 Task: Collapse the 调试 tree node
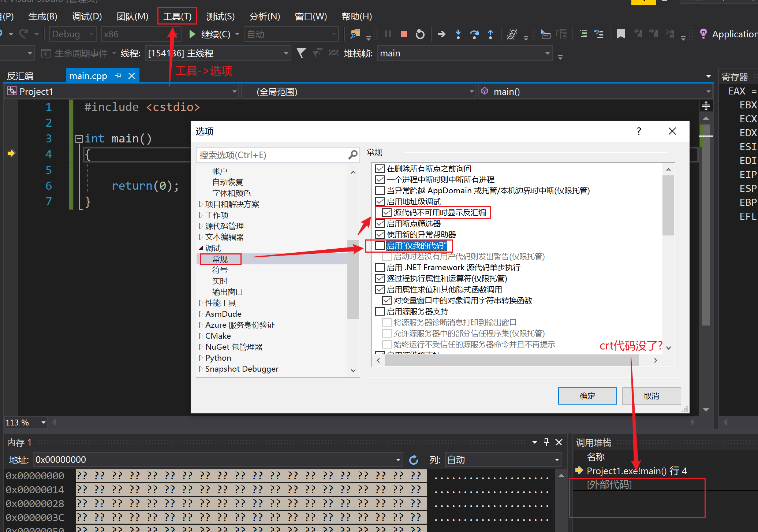[201, 248]
